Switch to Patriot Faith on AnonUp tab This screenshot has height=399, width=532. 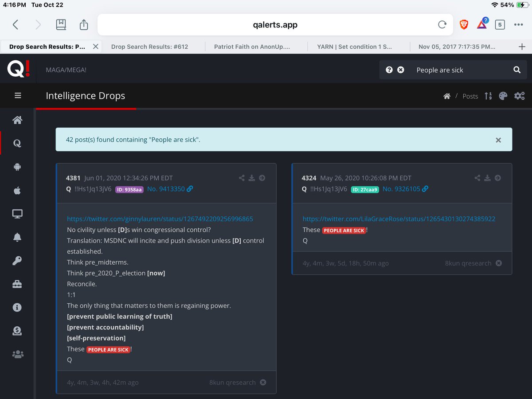[252, 47]
